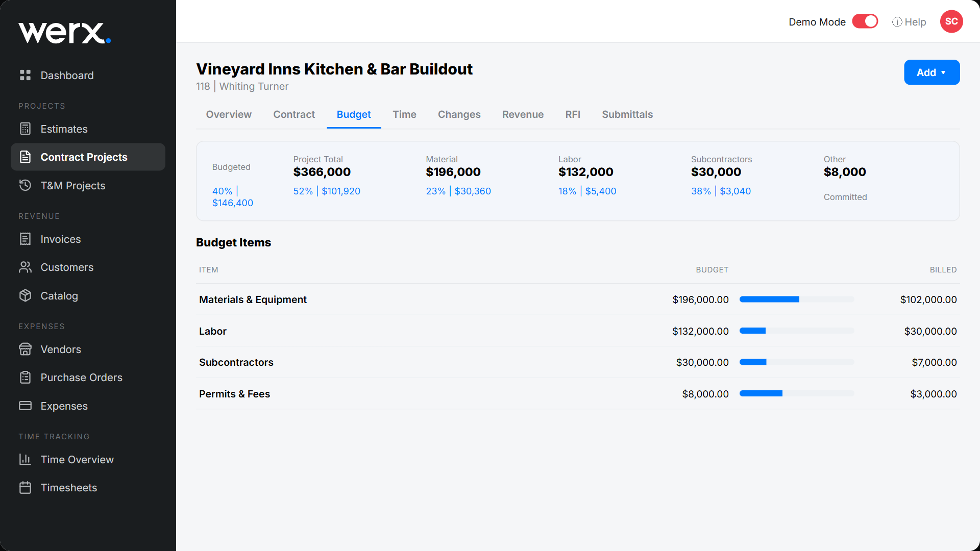Open the SC user avatar
This screenshot has width=980, height=551.
951,21
